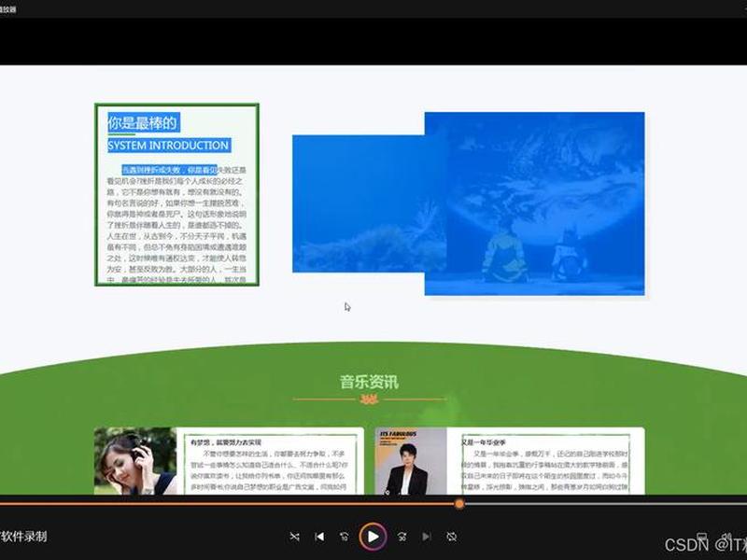Select the smaller blue image on the left
The image size is (747, 560).
pyautogui.click(x=359, y=203)
